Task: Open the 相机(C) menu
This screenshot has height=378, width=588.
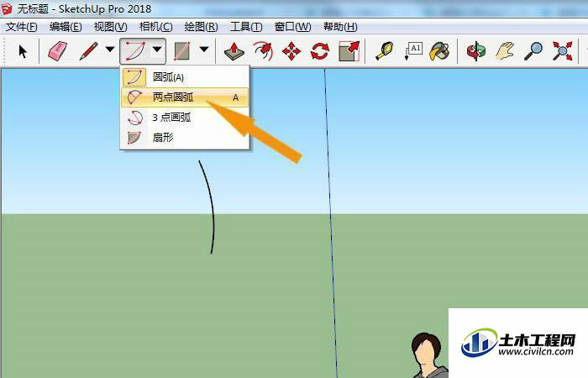Action: click(155, 27)
